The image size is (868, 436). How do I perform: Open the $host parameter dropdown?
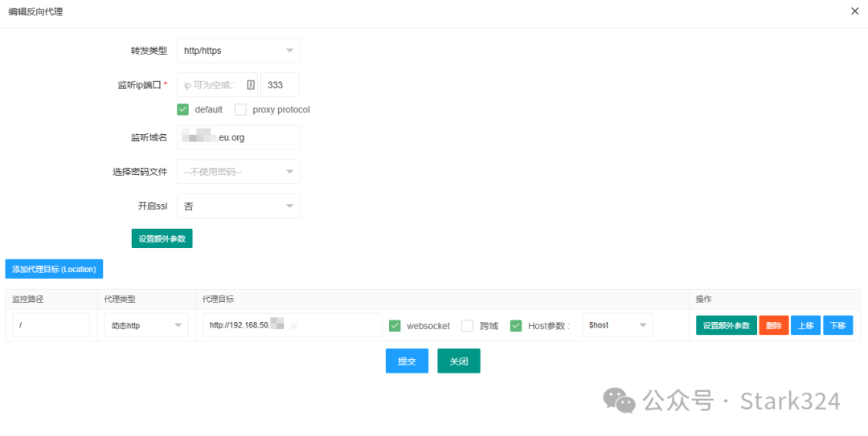617,326
